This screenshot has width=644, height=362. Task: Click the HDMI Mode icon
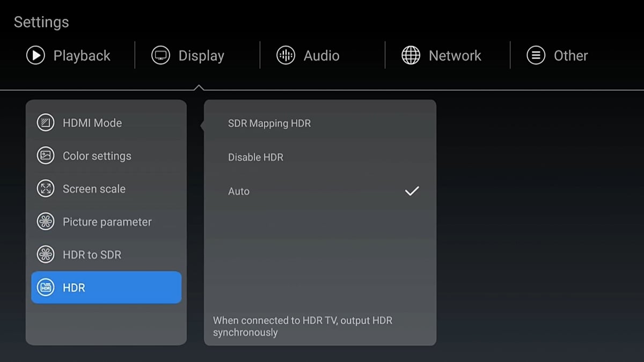(46, 123)
